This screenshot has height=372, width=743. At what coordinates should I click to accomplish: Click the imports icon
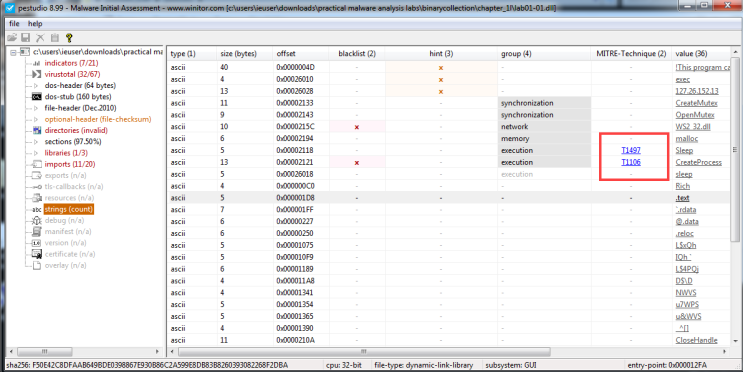36,164
